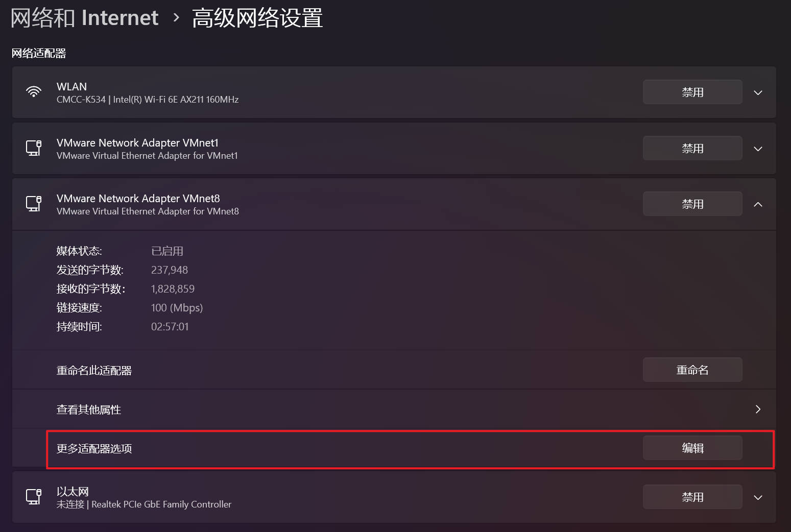The width and height of the screenshot is (791, 532).
Task: Disable the VMware VMnet1 adapter
Action: point(692,149)
